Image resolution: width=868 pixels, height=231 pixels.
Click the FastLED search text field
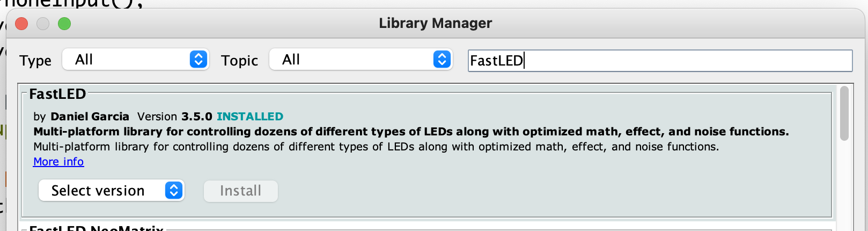(659, 61)
